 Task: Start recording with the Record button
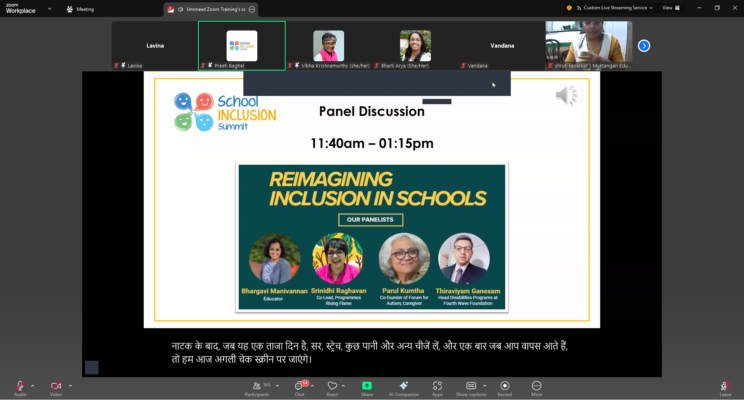tap(504, 388)
